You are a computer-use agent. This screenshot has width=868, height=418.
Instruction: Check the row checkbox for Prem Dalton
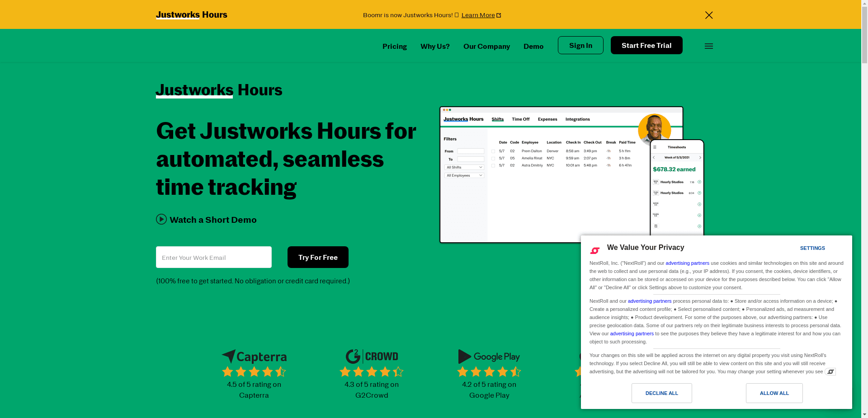point(493,151)
